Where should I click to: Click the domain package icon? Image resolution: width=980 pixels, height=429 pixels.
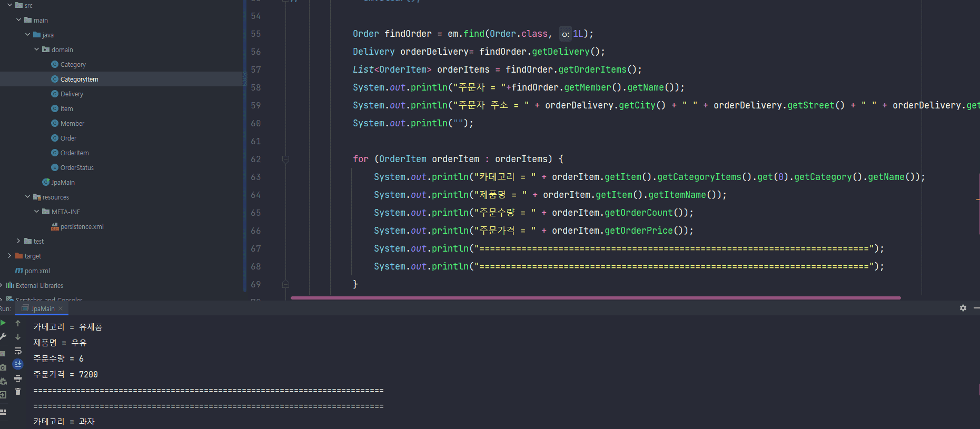(x=46, y=49)
